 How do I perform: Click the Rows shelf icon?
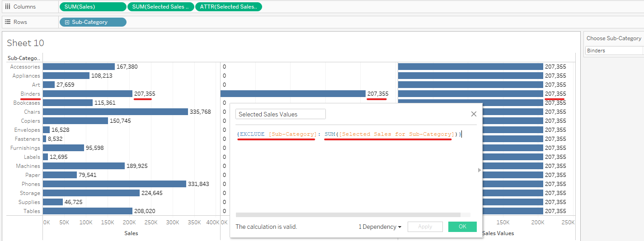(x=8, y=22)
